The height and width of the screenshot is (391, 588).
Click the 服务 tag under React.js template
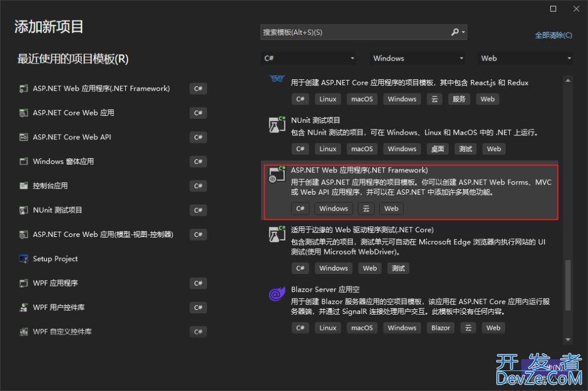[x=459, y=99]
